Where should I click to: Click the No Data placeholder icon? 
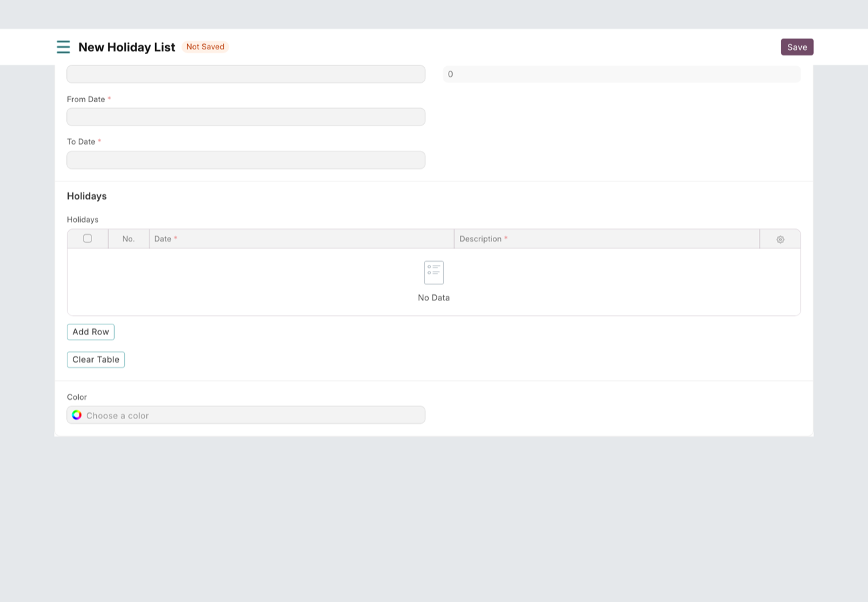[434, 273]
